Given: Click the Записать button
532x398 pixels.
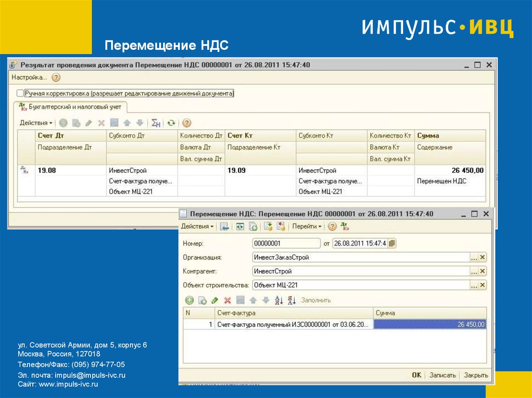Looking at the screenshot, I should pyautogui.click(x=443, y=375).
